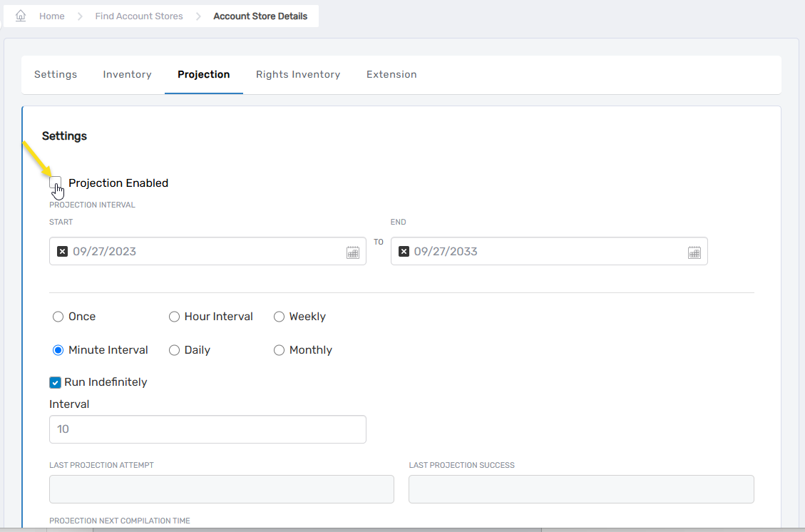Clear the Start date with X icon
The height and width of the screenshot is (532, 805).
pos(62,251)
